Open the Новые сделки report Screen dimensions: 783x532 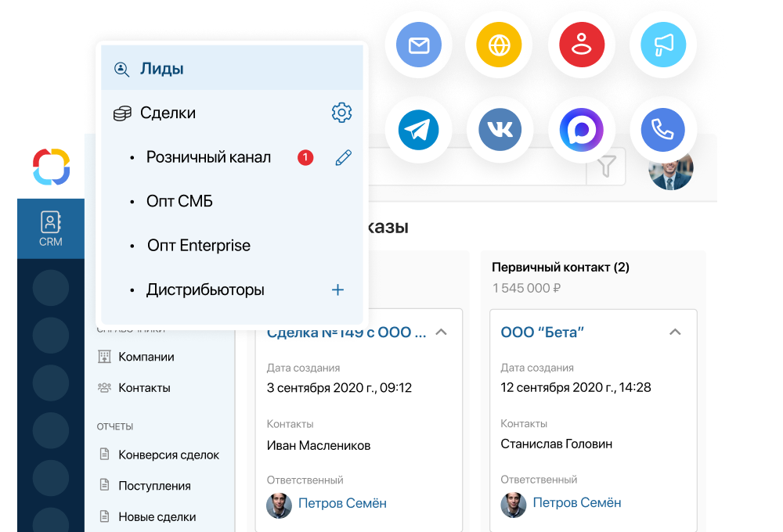tap(157, 516)
